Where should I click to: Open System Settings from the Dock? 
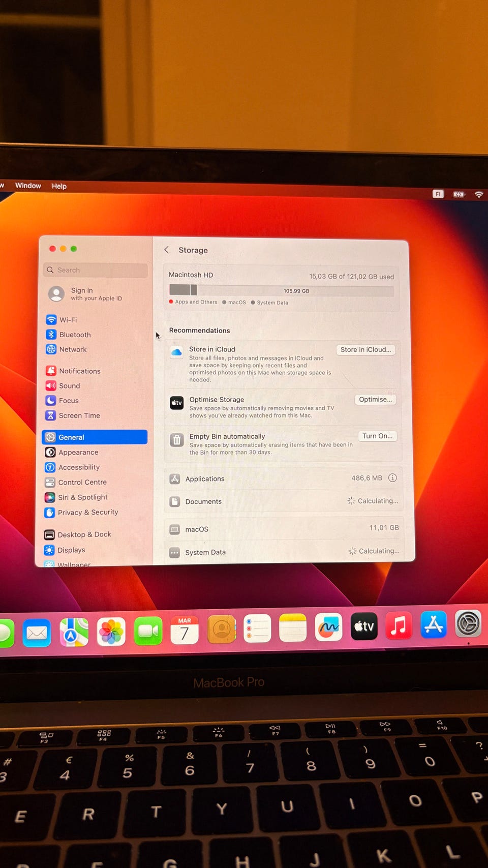[x=468, y=623]
